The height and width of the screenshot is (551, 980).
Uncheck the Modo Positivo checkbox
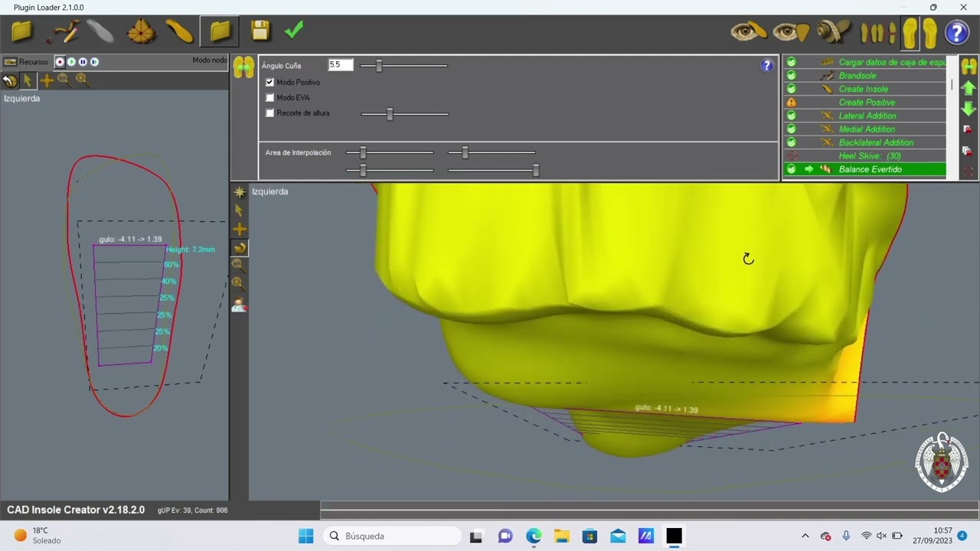pos(269,82)
